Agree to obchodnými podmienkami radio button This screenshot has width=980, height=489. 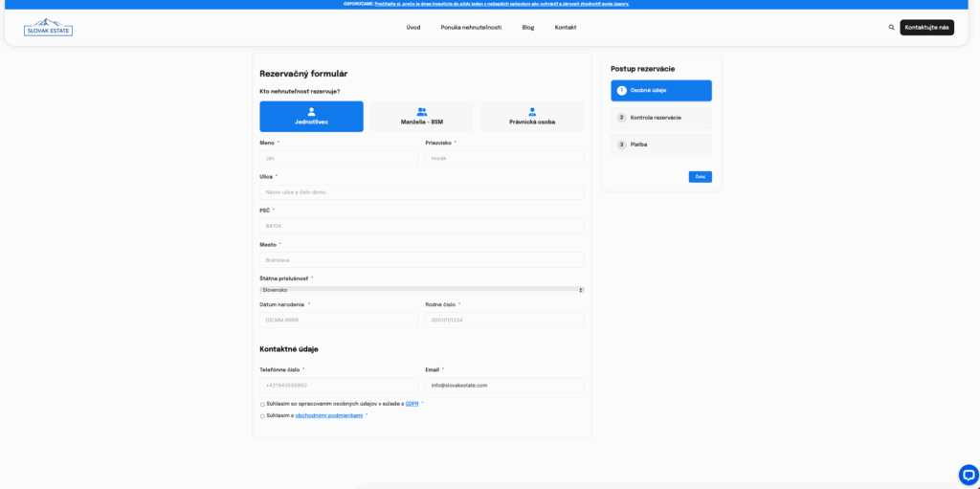262,416
